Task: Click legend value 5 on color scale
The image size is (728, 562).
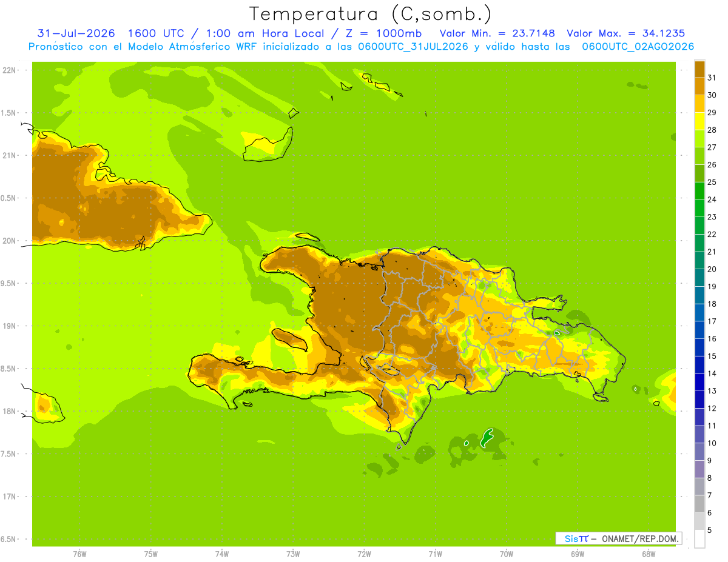Action: coord(710,530)
